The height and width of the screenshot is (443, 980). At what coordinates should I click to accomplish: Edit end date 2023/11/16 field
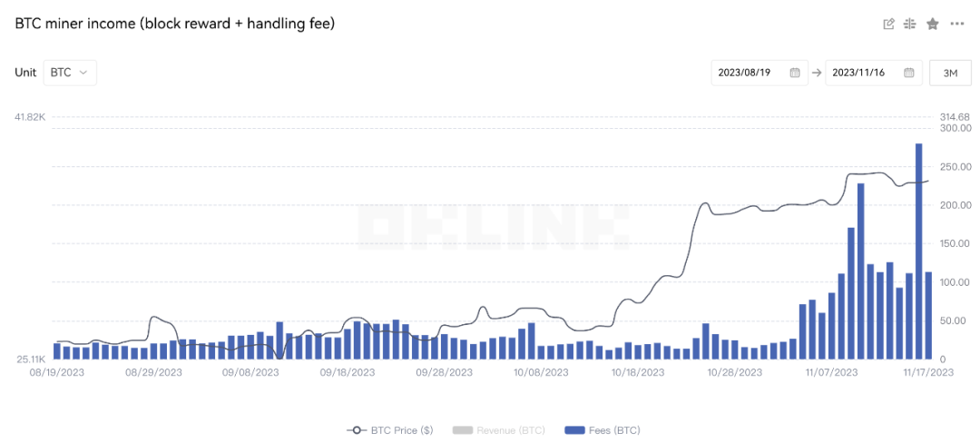(x=874, y=73)
